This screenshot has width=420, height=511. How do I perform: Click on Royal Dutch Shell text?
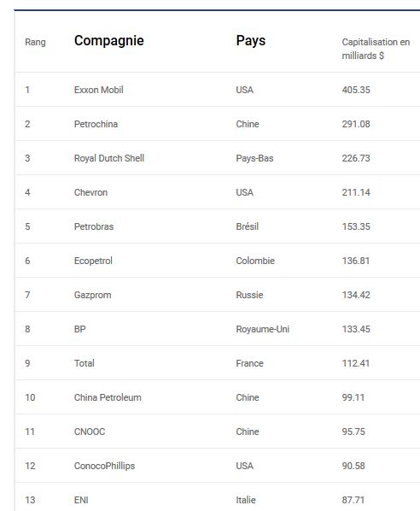coord(109,158)
